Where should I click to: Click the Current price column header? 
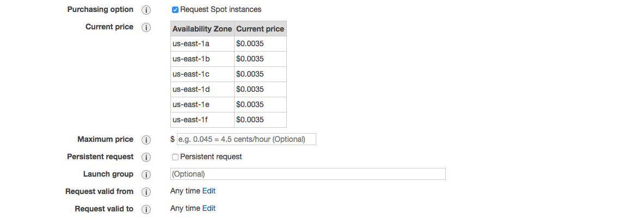pyautogui.click(x=260, y=29)
